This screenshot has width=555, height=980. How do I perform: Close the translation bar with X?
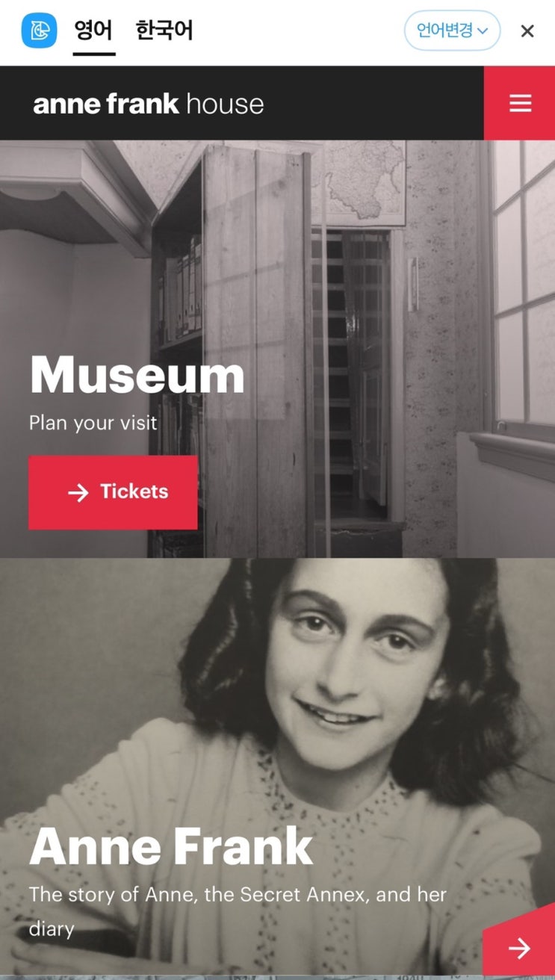click(527, 31)
